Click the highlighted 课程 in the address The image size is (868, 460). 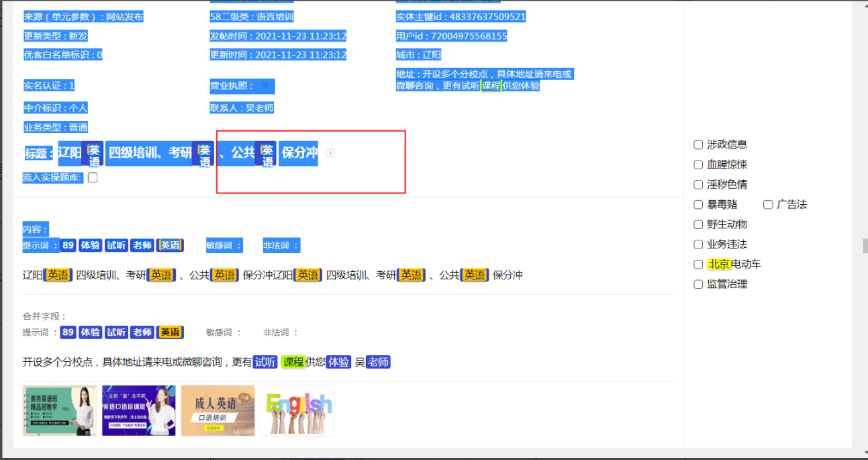pos(491,86)
